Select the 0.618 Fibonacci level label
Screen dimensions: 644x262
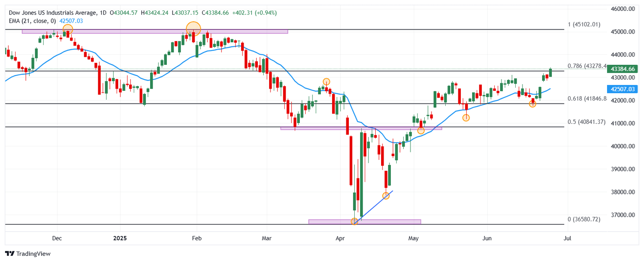[587, 99]
